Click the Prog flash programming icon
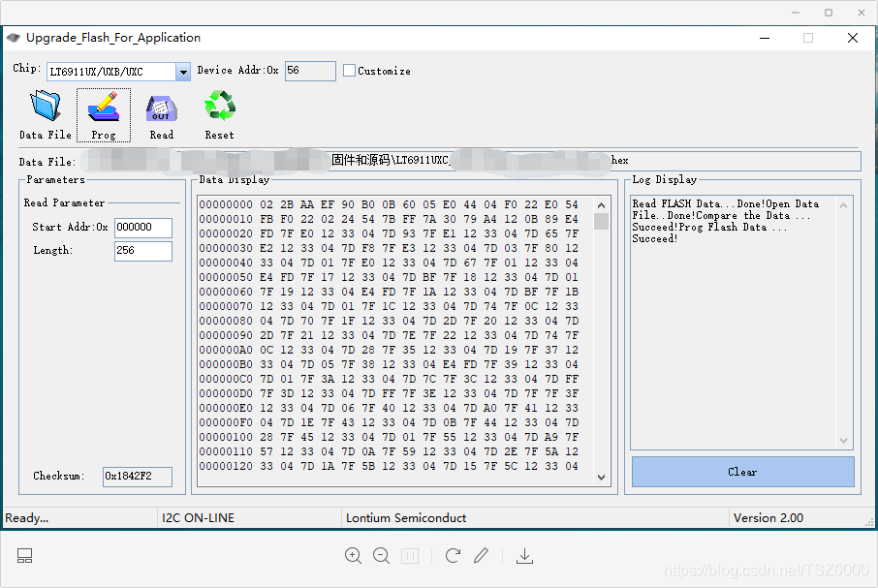 tap(104, 107)
